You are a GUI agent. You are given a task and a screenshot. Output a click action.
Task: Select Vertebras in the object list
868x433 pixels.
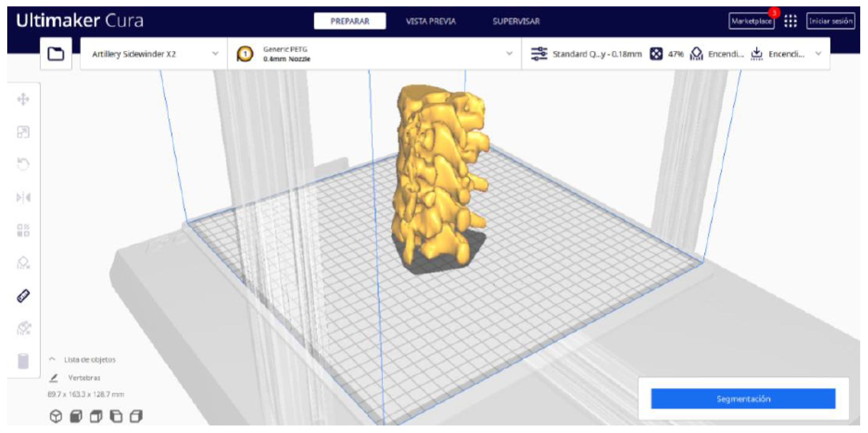(84, 378)
